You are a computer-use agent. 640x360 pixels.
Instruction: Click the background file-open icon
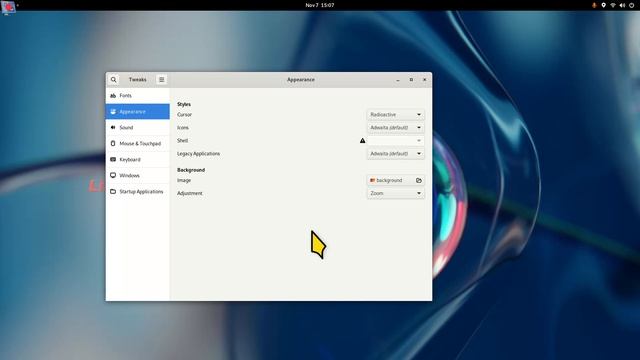[x=419, y=180]
